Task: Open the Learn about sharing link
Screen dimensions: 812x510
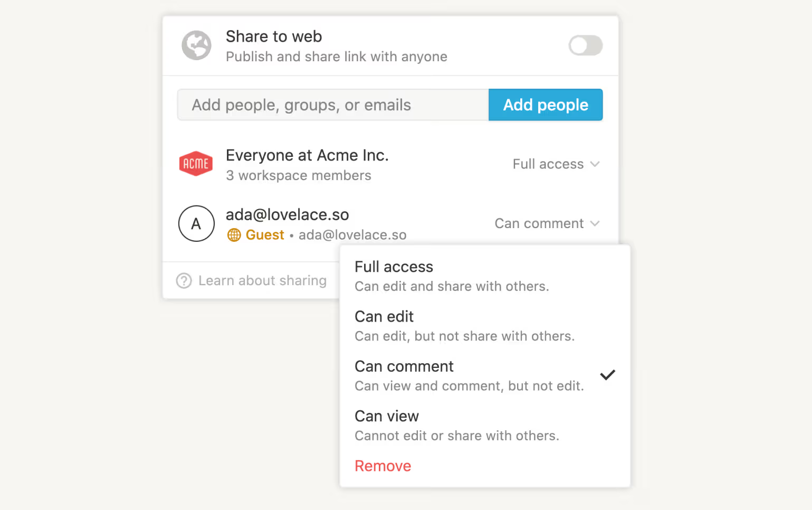Action: 262,280
